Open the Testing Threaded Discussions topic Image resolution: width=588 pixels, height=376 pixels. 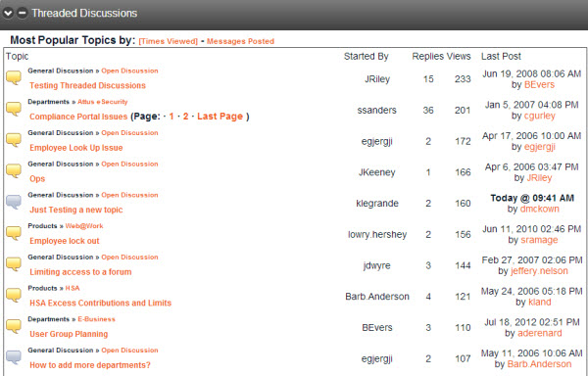(87, 86)
